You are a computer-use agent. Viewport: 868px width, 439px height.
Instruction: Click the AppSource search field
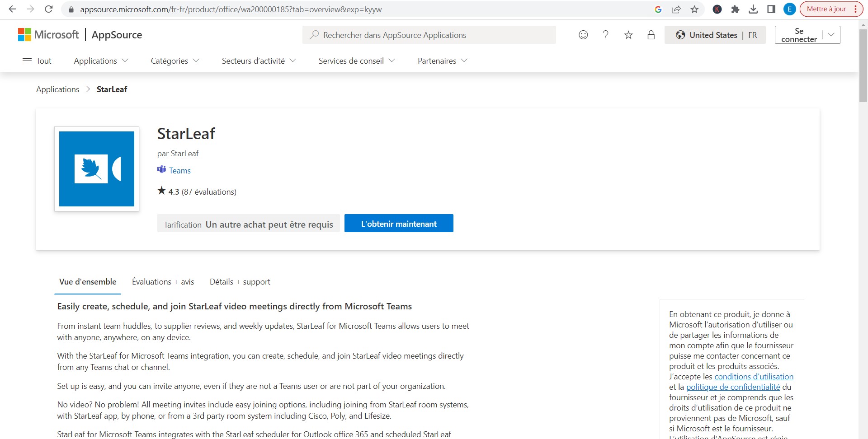pyautogui.click(x=429, y=35)
